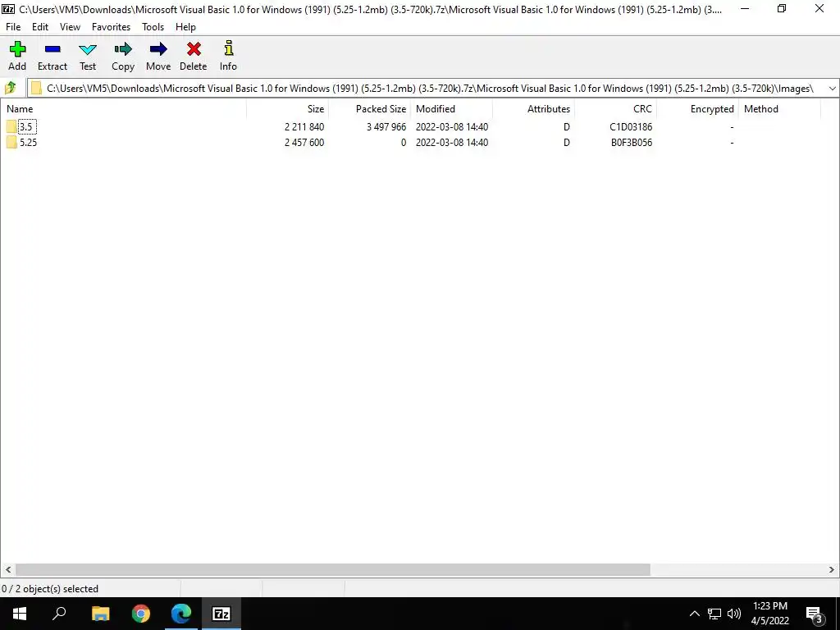Click the 5.25 row modified date
The height and width of the screenshot is (630, 840).
pos(452,143)
